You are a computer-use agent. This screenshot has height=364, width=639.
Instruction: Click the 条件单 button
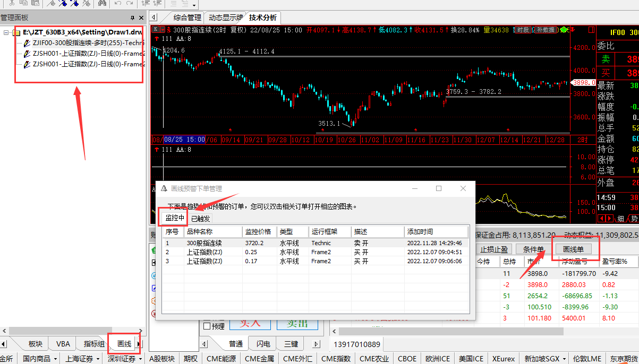[533, 249]
